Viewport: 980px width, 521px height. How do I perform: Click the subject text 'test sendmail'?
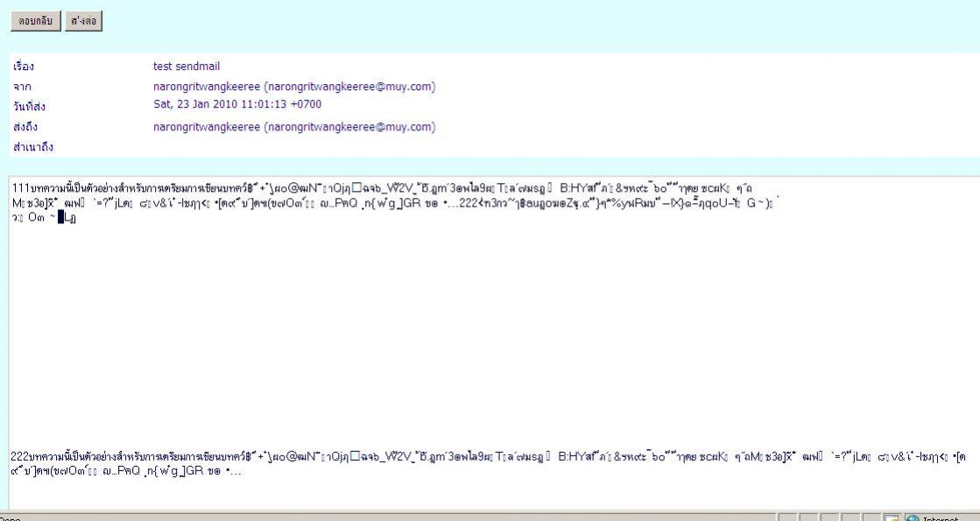(x=187, y=67)
